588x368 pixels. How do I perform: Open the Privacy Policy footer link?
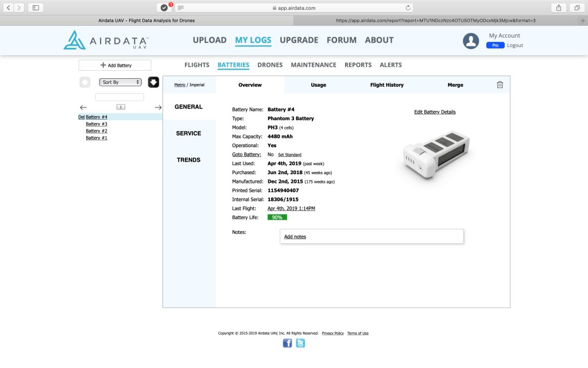point(332,333)
